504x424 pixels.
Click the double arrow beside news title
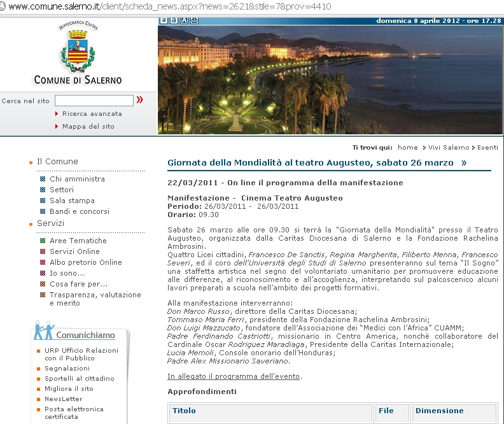(464, 163)
